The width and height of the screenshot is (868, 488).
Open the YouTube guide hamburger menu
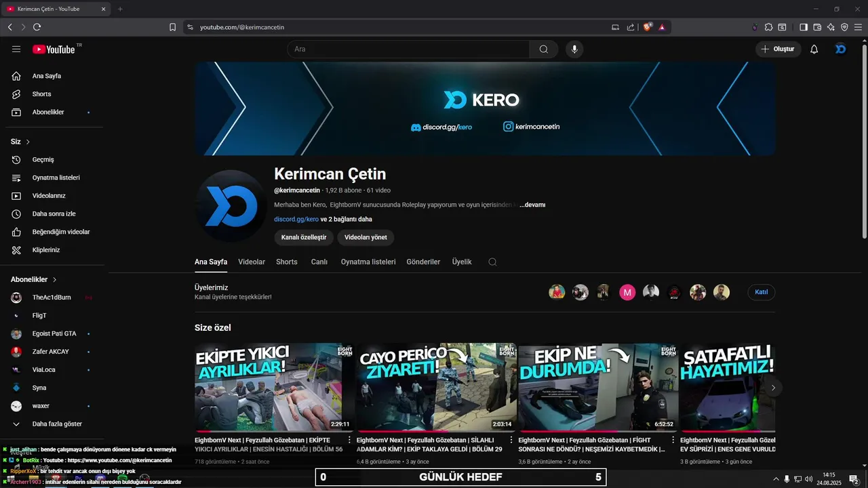[16, 49]
